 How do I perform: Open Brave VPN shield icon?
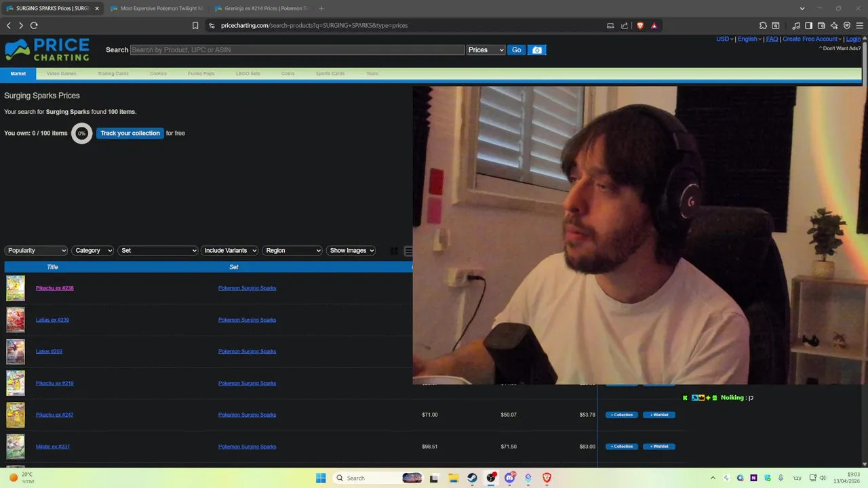[x=846, y=26]
